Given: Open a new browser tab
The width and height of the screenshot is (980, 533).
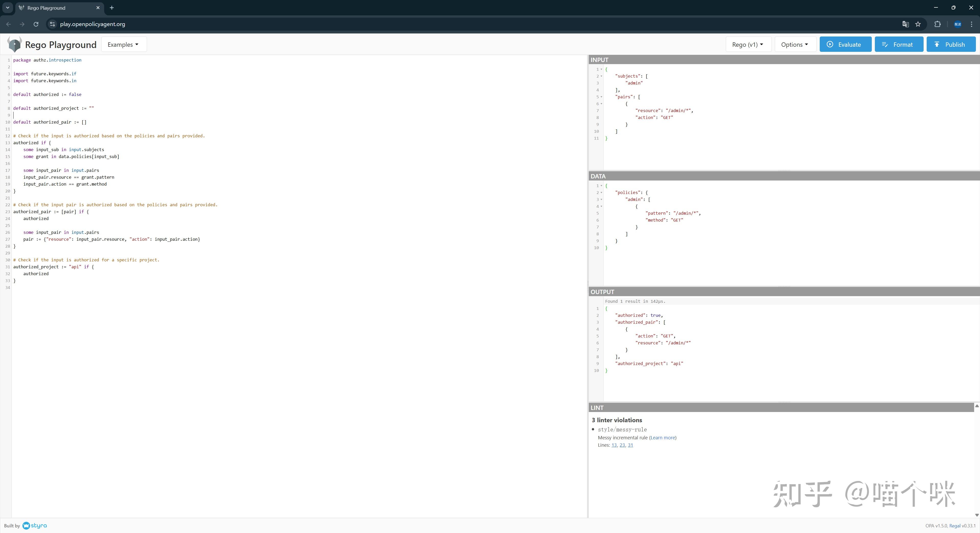Looking at the screenshot, I should pos(112,8).
